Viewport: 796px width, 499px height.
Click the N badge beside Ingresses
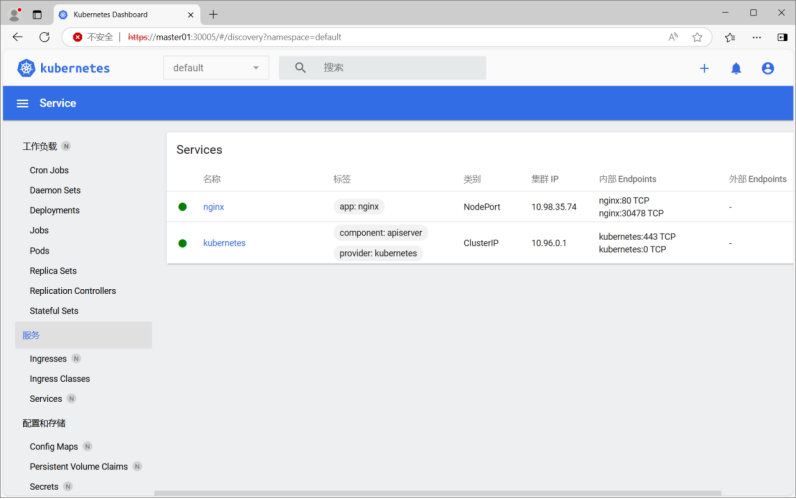tap(76, 358)
